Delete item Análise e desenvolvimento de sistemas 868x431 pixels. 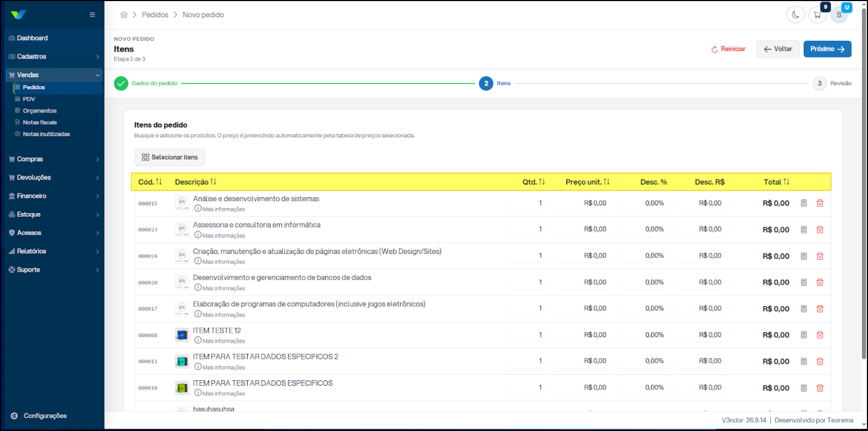click(x=820, y=203)
